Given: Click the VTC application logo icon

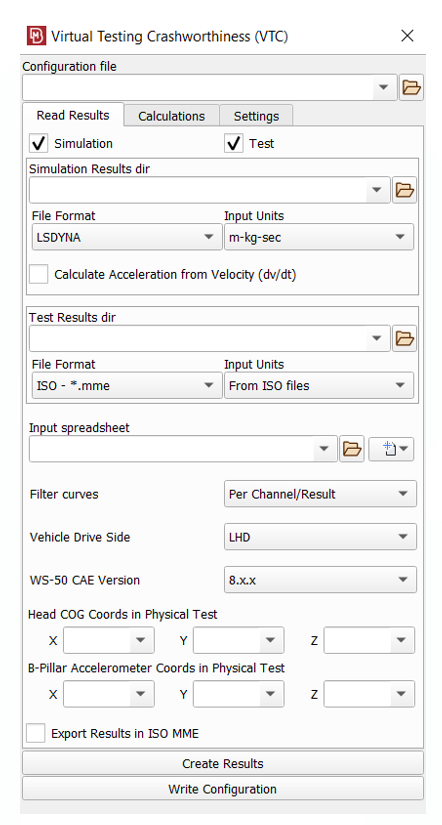Looking at the screenshot, I should 36,36.
